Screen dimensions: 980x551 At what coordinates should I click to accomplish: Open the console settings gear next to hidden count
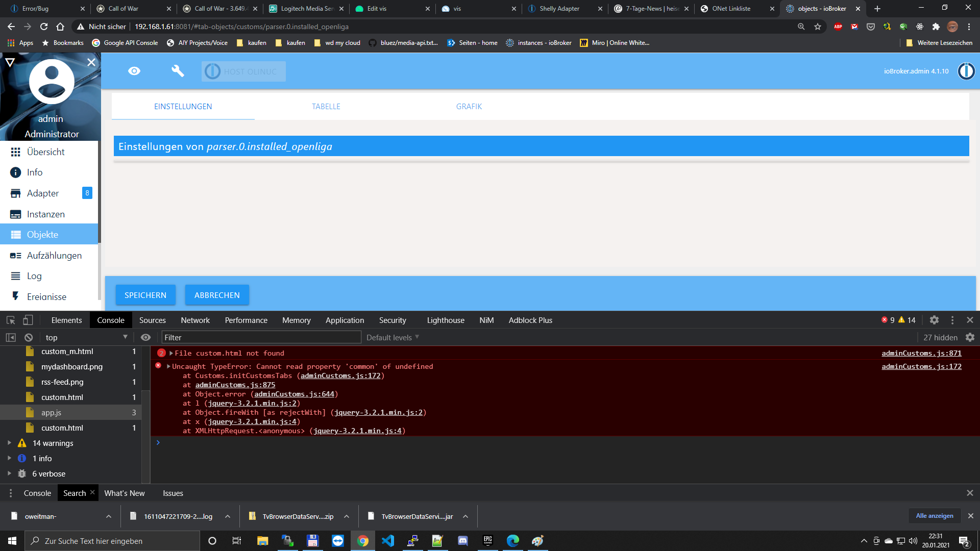coord(970,337)
